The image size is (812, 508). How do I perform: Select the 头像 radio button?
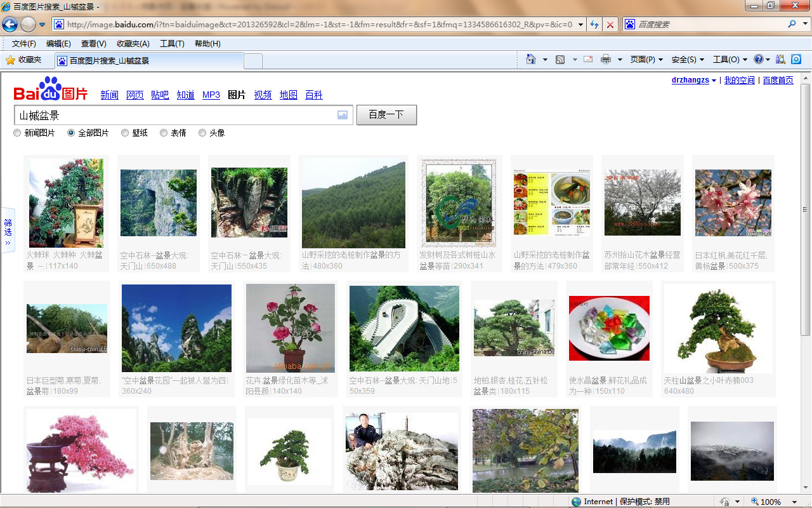click(x=202, y=133)
